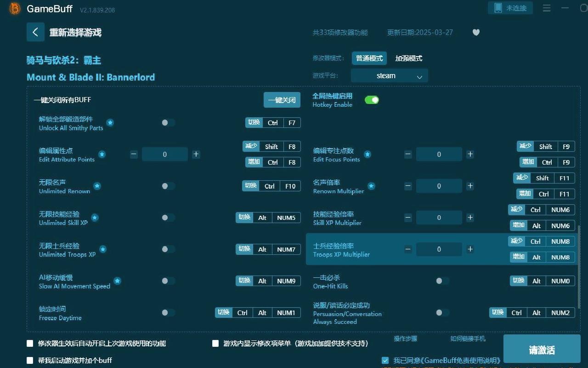Click the heart favorite icon

(x=476, y=33)
